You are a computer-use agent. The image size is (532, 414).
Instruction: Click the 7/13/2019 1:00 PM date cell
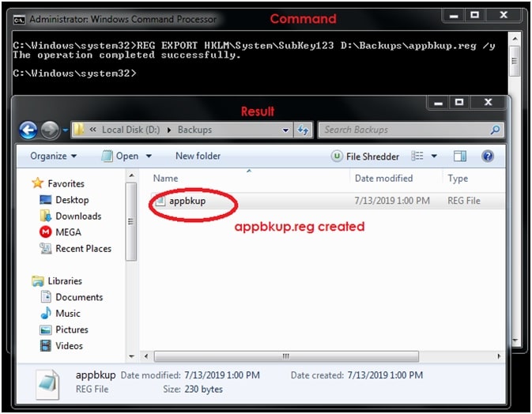click(x=392, y=201)
